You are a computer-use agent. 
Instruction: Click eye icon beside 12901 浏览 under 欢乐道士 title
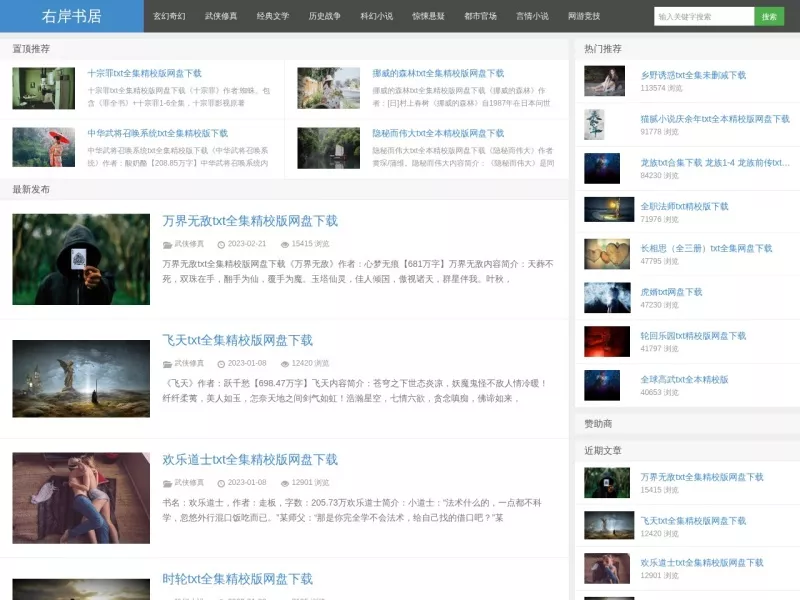(x=285, y=483)
